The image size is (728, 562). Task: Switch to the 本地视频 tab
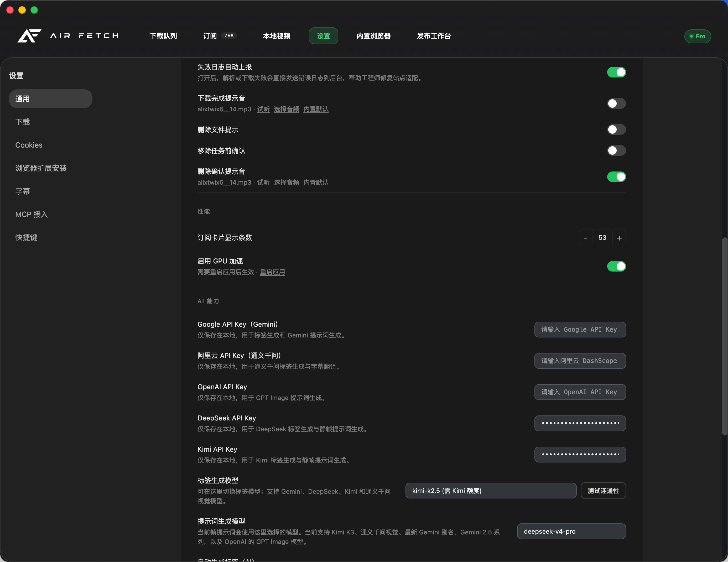coord(276,36)
